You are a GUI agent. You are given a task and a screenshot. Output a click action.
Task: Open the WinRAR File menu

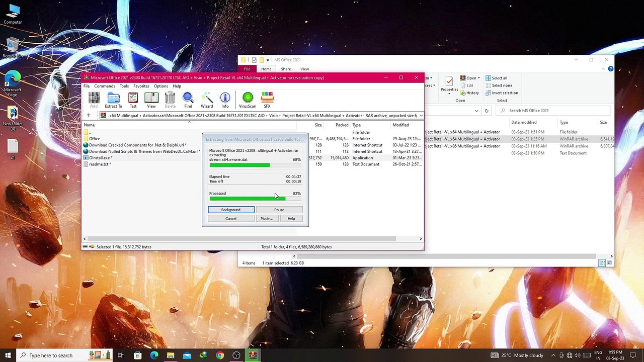click(87, 86)
